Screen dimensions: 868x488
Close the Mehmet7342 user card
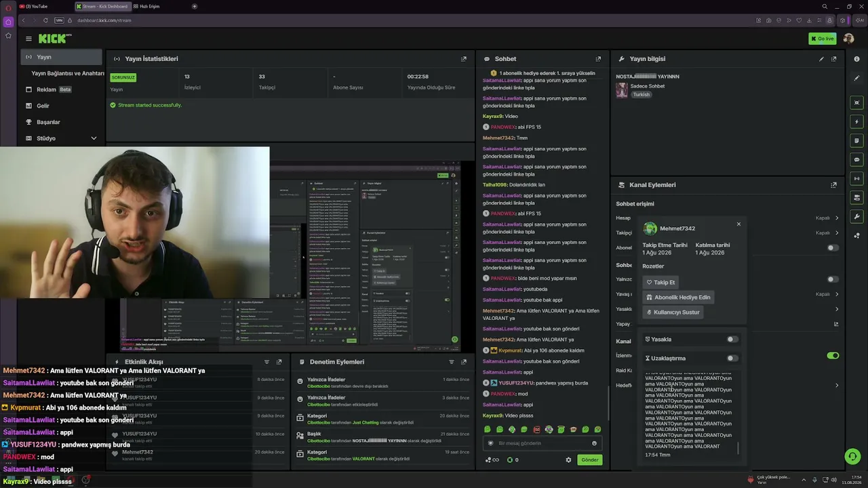tap(738, 224)
